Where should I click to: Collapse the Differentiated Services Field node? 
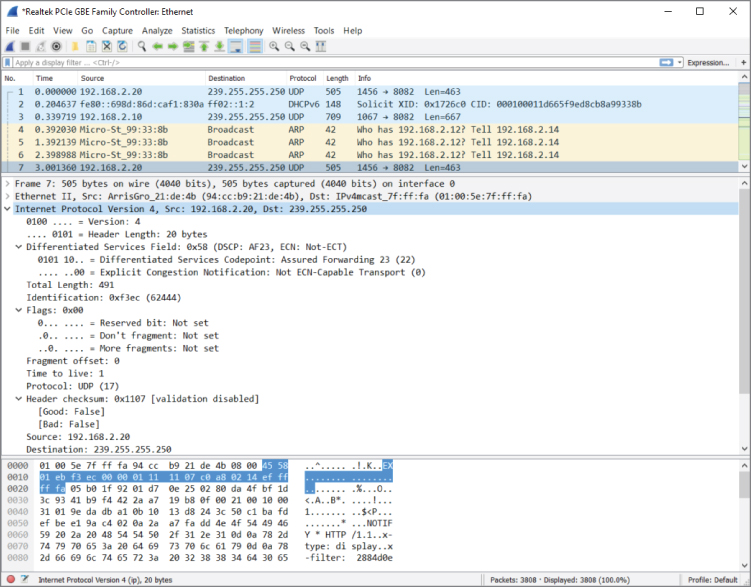coord(19,246)
